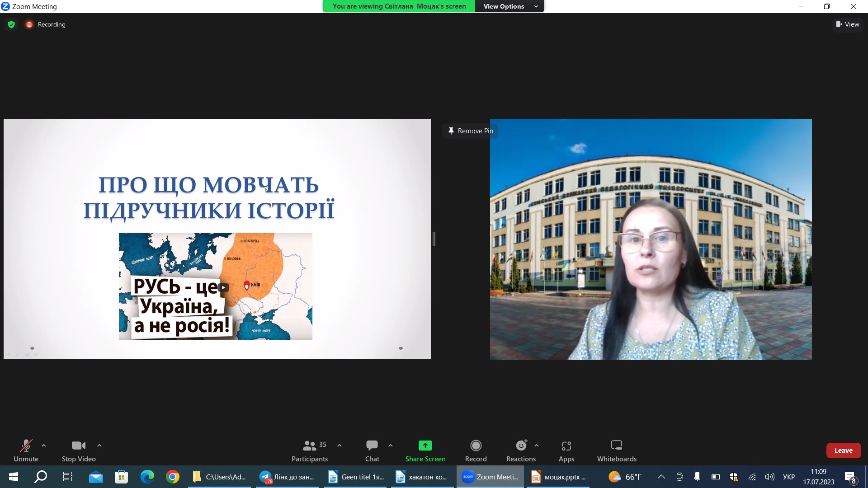Click the green Share Screen icon

(425, 446)
